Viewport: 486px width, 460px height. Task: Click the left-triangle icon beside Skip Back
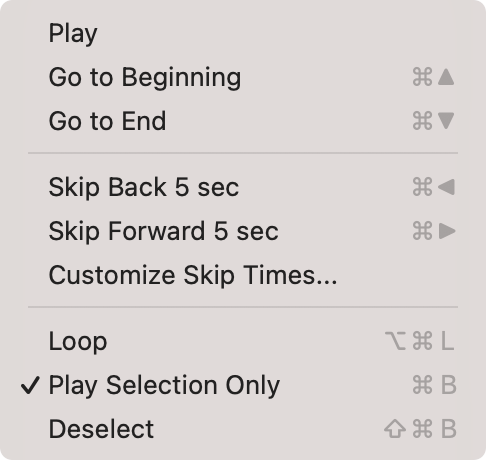pyautogui.click(x=446, y=187)
